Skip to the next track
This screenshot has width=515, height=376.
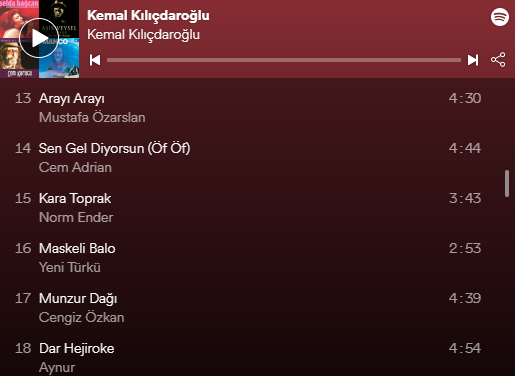[x=473, y=60]
